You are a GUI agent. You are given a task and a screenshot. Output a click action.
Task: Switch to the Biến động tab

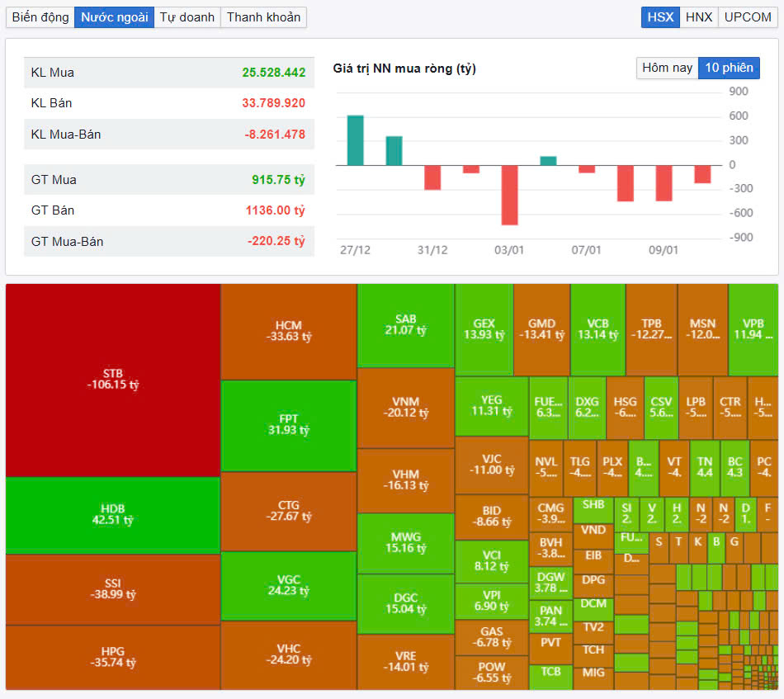[40, 17]
